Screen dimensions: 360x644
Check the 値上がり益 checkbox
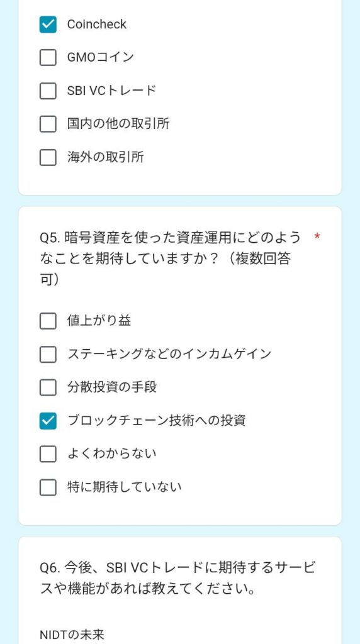(x=48, y=321)
